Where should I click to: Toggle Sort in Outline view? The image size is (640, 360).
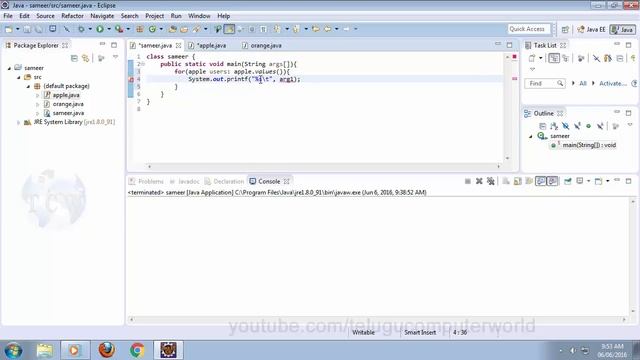[554, 126]
